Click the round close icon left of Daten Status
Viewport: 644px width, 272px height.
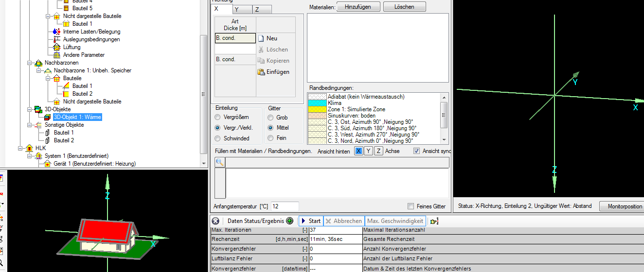tap(215, 221)
